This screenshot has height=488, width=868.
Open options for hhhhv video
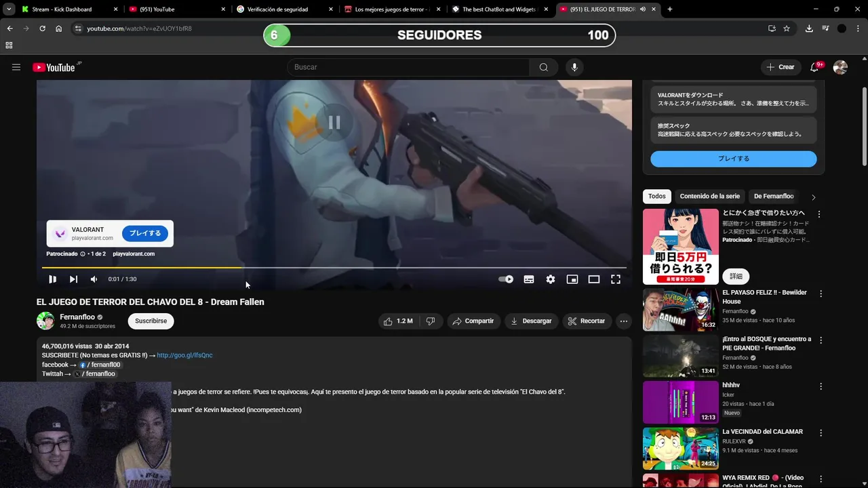tap(821, 386)
